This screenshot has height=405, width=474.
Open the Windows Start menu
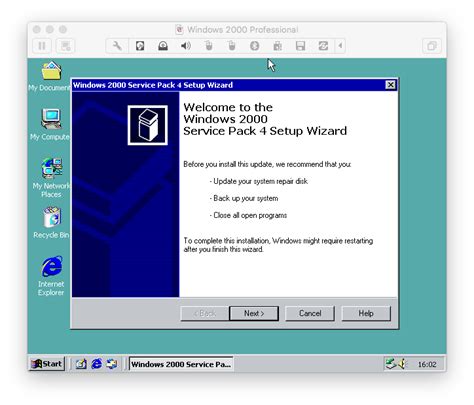pyautogui.click(x=47, y=364)
